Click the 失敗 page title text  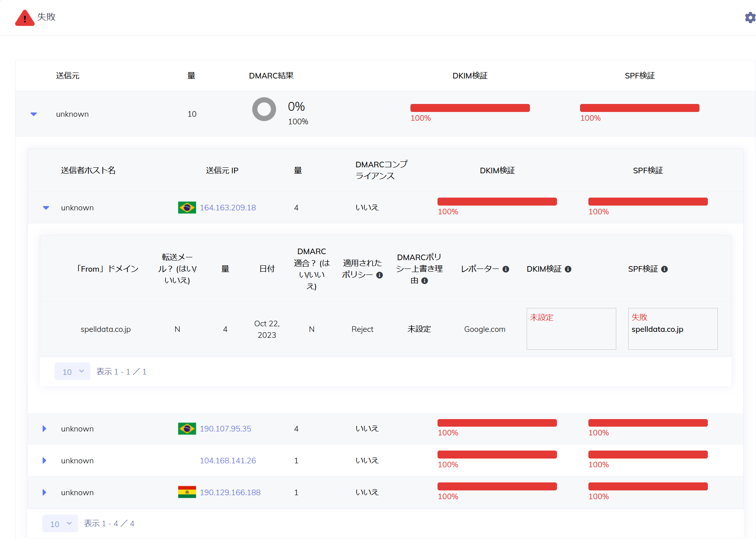(46, 17)
